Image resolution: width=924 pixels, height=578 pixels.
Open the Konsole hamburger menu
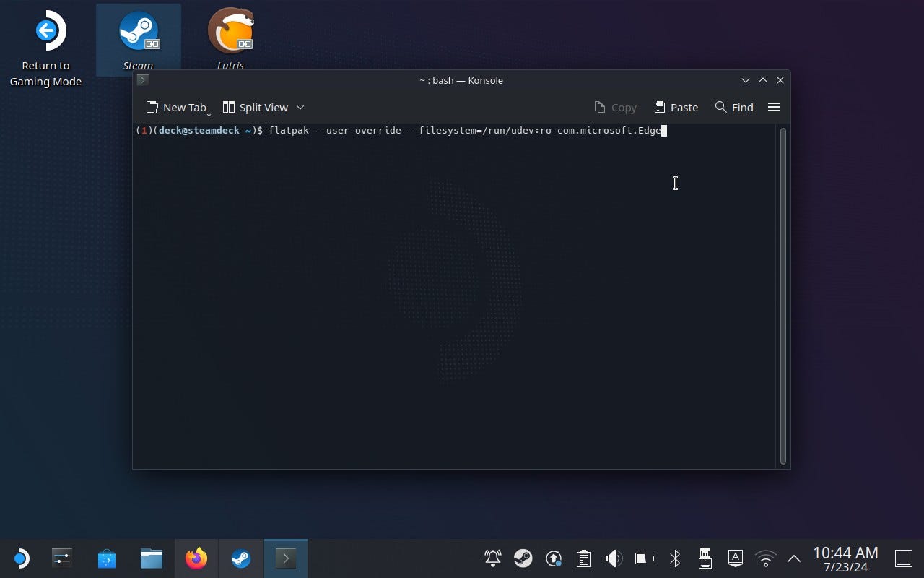point(774,107)
